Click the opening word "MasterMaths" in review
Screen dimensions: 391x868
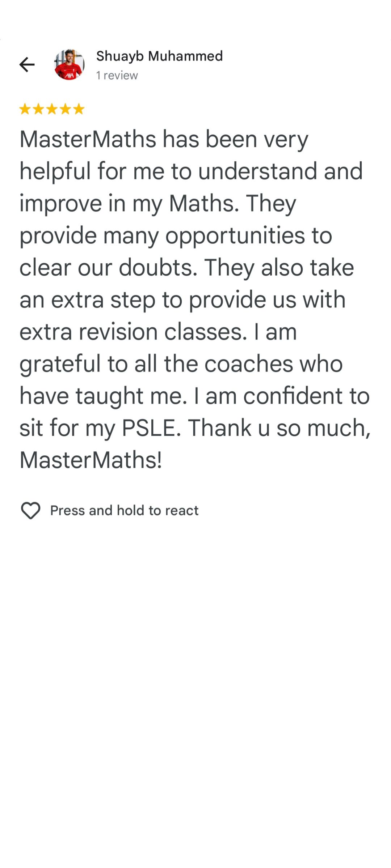coord(88,139)
